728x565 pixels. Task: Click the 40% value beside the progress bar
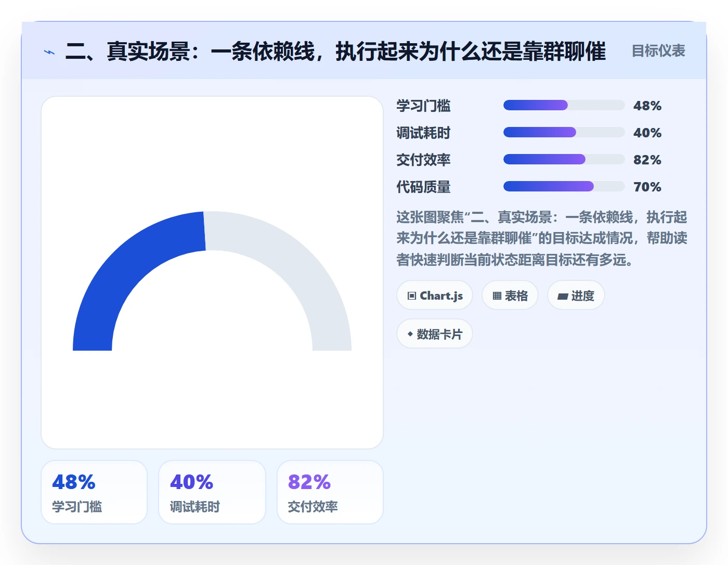[x=647, y=133]
